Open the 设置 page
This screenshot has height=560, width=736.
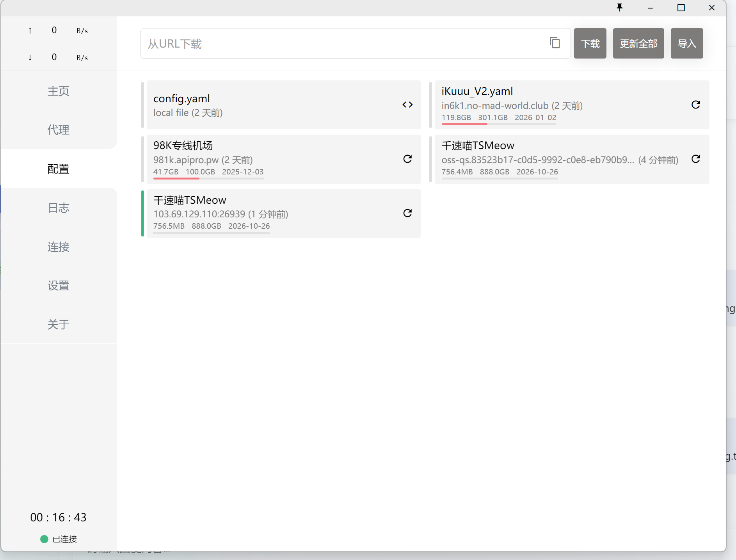pyautogui.click(x=59, y=286)
